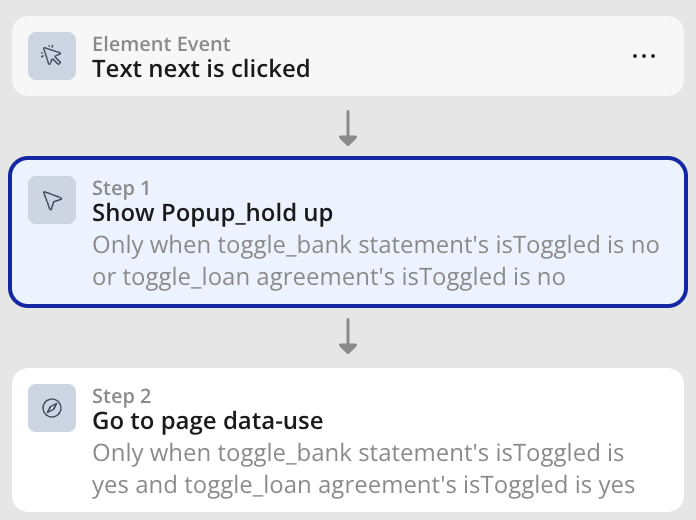Open the three-dots menu on Element Event

point(644,56)
